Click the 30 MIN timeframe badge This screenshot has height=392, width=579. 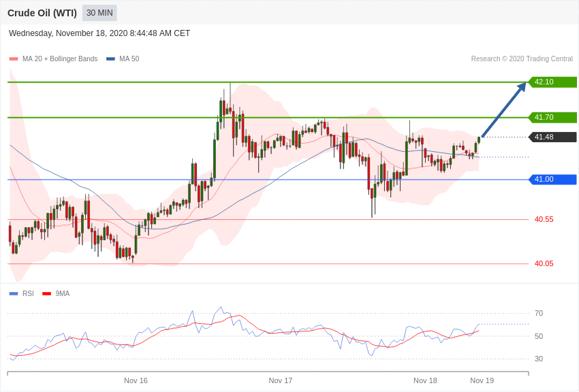pos(99,13)
